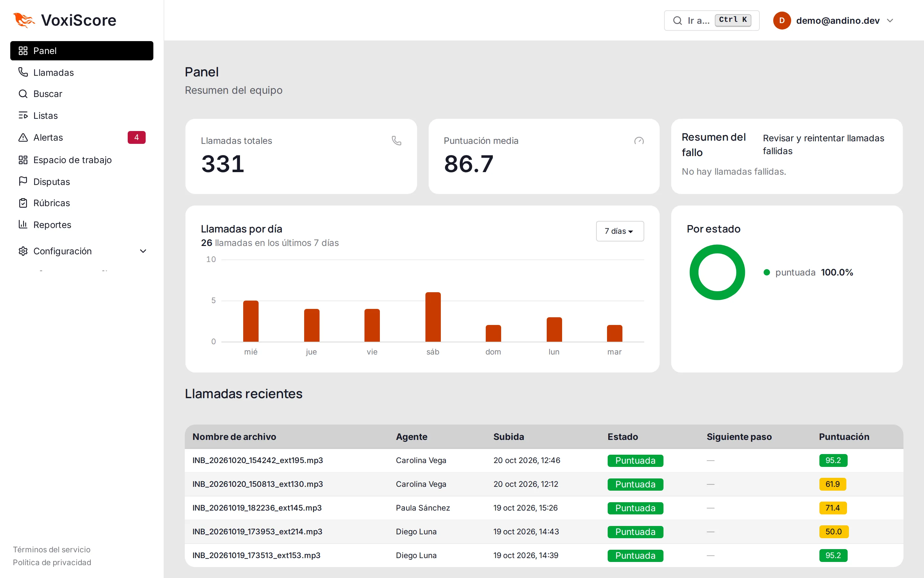
Task: Open the Llamadas section
Action: (x=82, y=72)
